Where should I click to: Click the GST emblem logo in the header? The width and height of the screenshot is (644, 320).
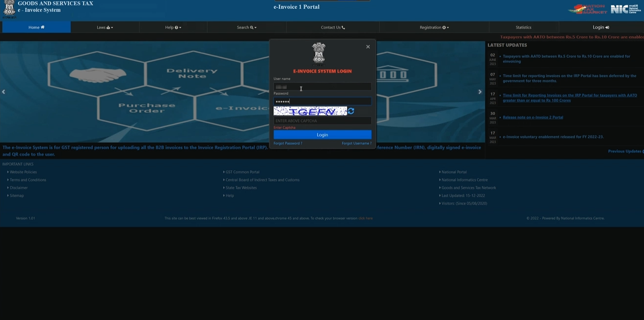[10, 8]
